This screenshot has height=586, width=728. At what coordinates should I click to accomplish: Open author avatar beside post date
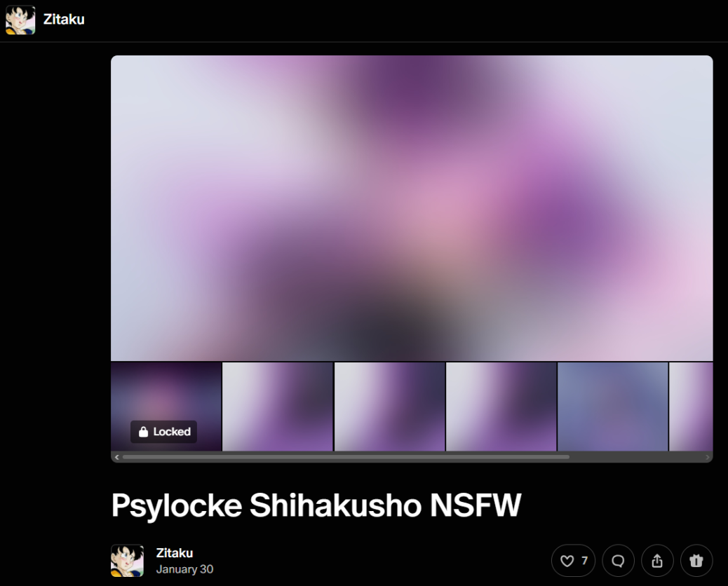click(127, 561)
